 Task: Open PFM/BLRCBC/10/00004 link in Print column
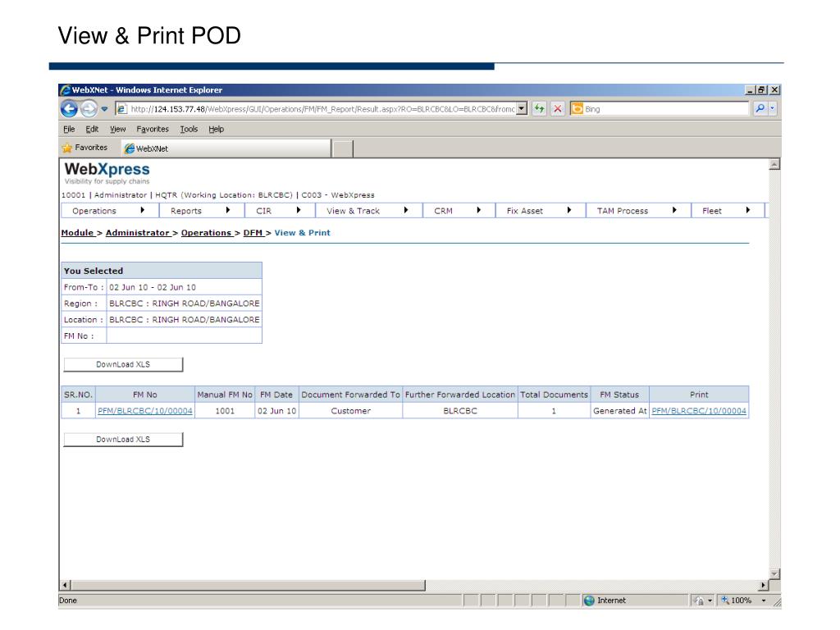click(x=699, y=411)
